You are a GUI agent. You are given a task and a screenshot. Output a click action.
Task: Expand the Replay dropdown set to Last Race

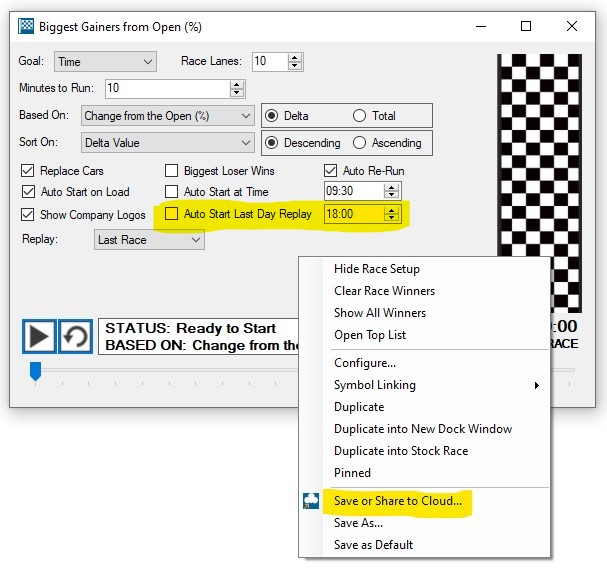(x=149, y=240)
